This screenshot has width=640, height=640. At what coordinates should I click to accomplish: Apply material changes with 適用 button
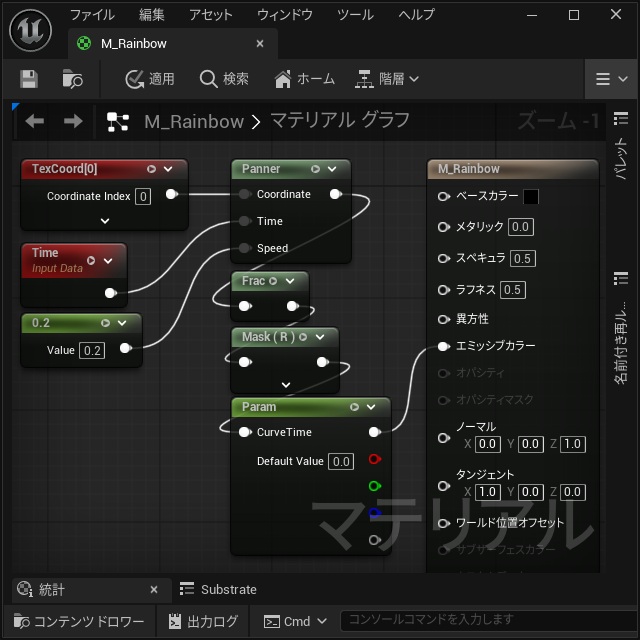click(150, 79)
